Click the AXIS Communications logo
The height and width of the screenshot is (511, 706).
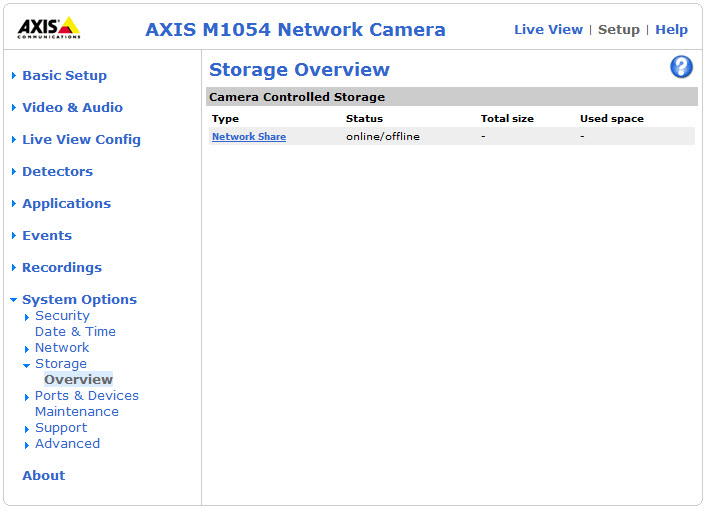(49, 28)
